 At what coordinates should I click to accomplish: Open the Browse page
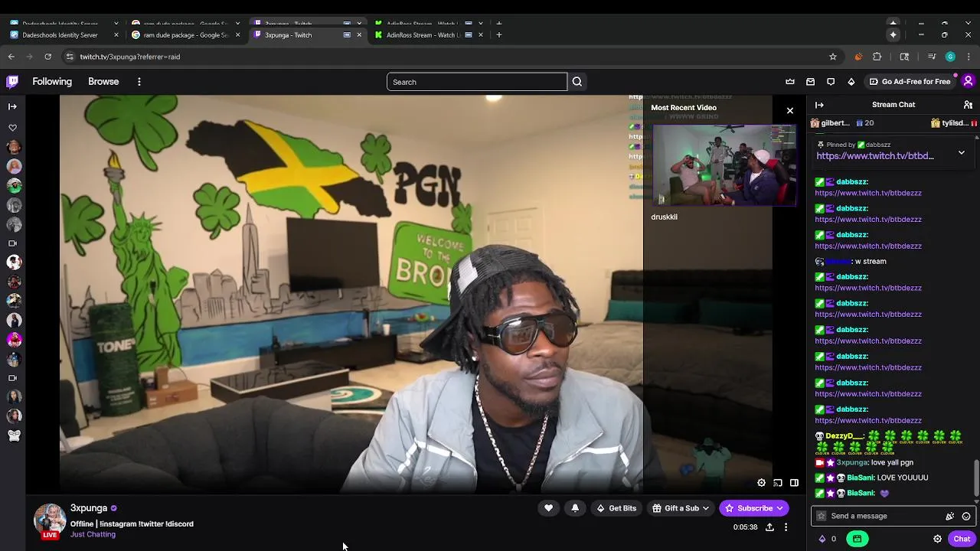103,81
